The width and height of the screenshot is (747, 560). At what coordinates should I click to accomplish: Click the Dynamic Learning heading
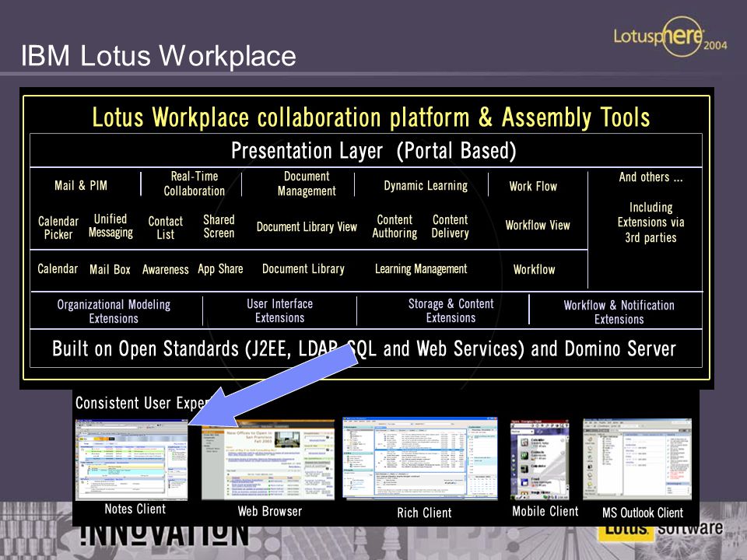pyautogui.click(x=426, y=186)
